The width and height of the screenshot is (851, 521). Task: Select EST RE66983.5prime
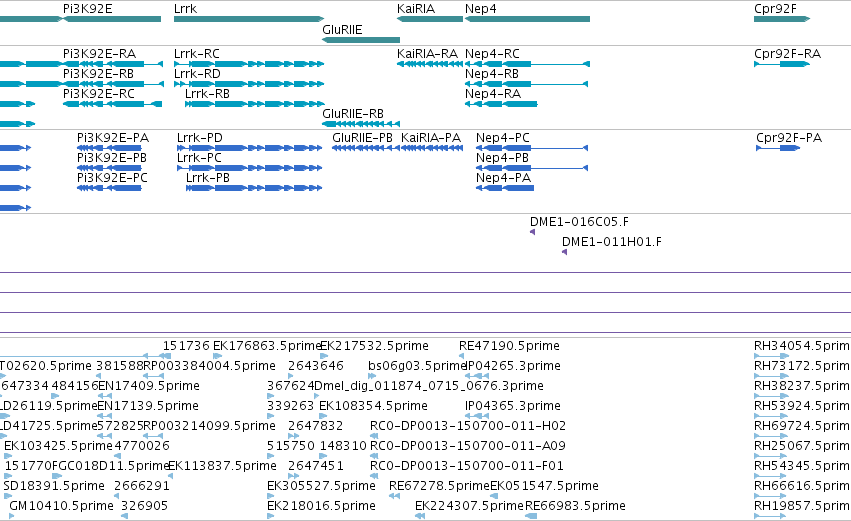[x=575, y=506]
